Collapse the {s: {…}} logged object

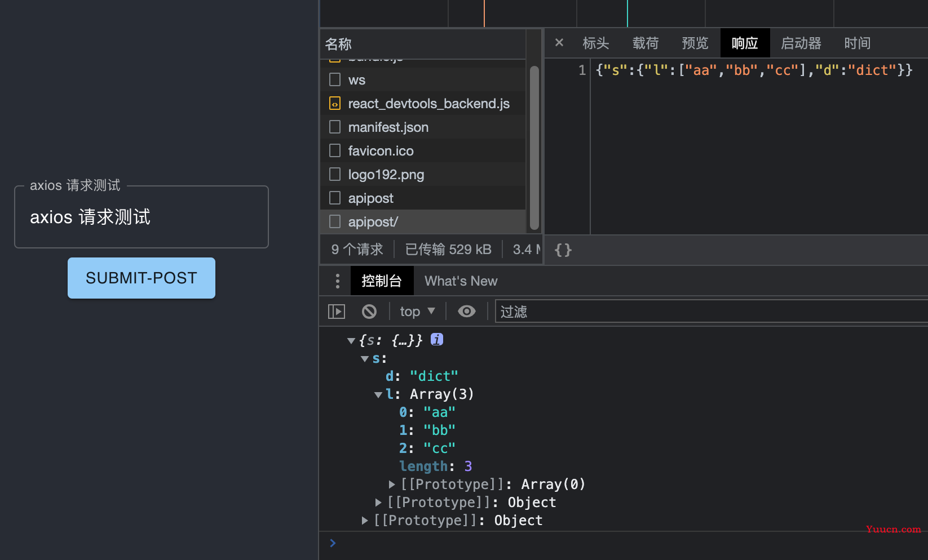351,340
